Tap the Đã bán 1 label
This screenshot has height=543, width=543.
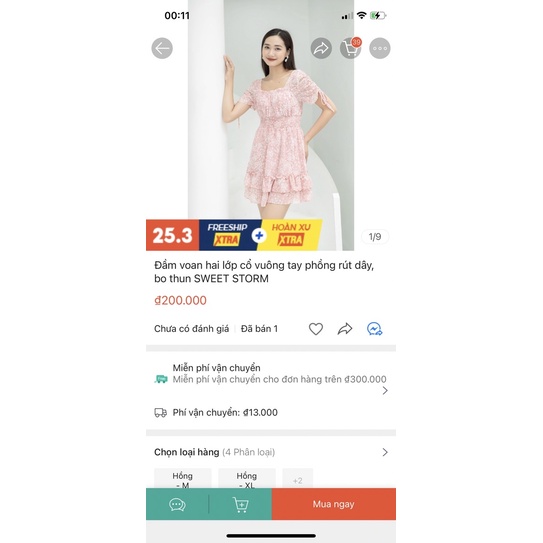point(259,329)
